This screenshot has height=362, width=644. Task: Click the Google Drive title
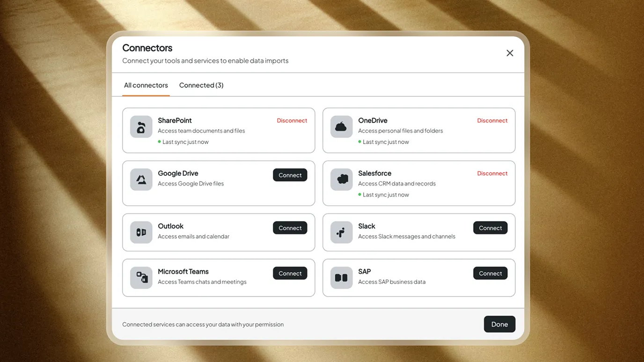(178, 174)
